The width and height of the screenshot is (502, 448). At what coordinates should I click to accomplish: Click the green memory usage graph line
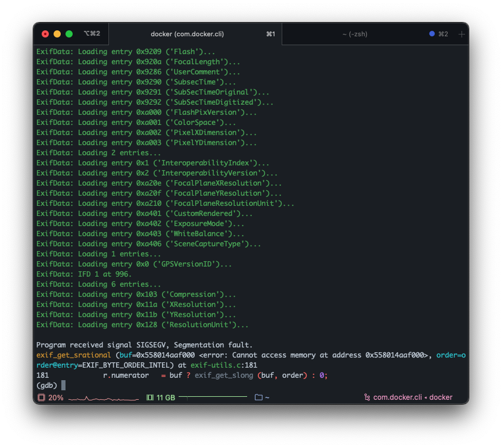(x=213, y=396)
